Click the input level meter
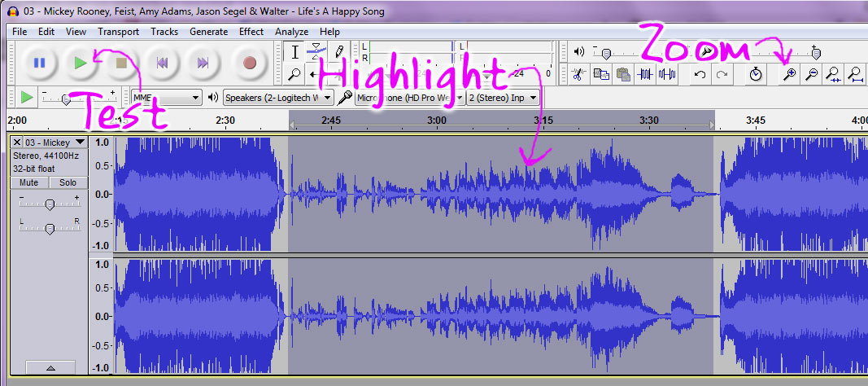Image resolution: width=868 pixels, height=386 pixels. [x=506, y=53]
